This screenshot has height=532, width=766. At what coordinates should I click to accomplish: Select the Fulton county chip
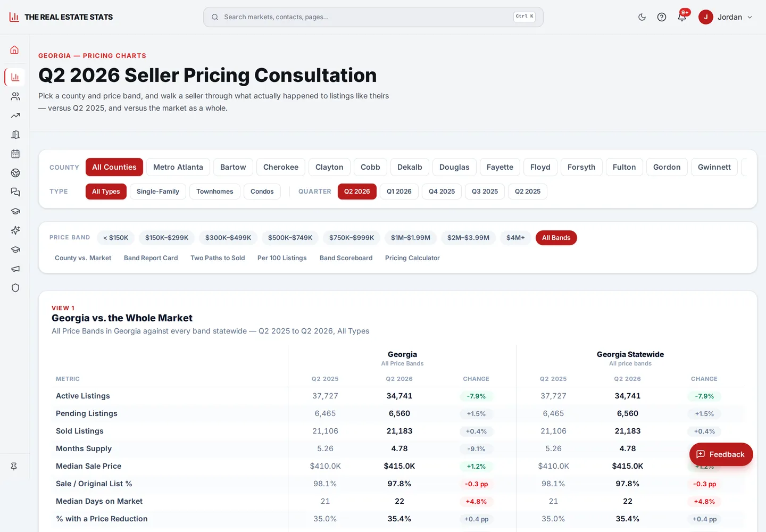click(625, 167)
